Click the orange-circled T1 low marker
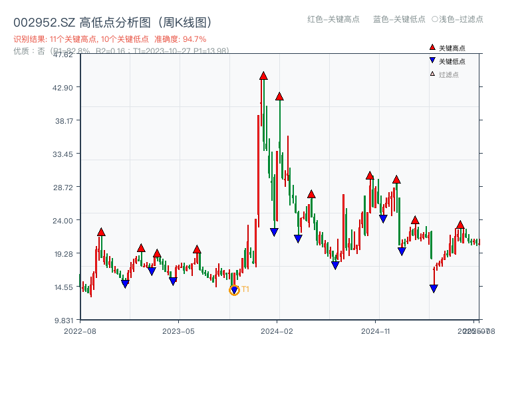The image size is (532, 399). point(234,290)
